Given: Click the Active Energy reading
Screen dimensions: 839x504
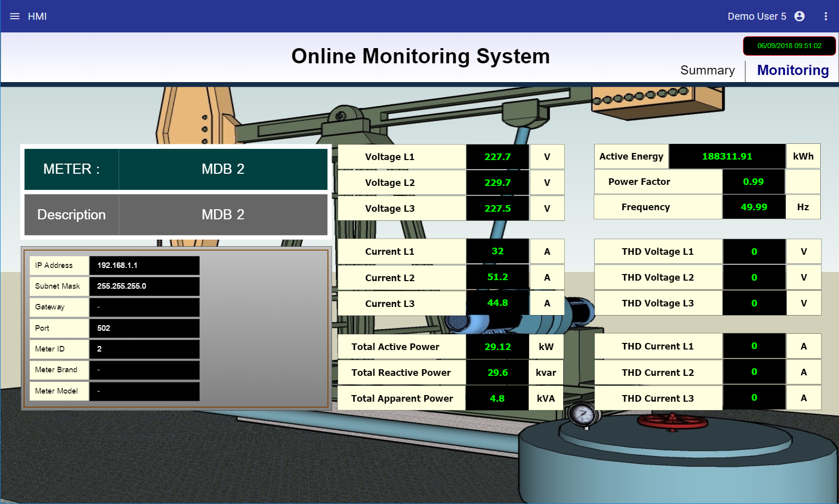Looking at the screenshot, I should pos(726,157).
